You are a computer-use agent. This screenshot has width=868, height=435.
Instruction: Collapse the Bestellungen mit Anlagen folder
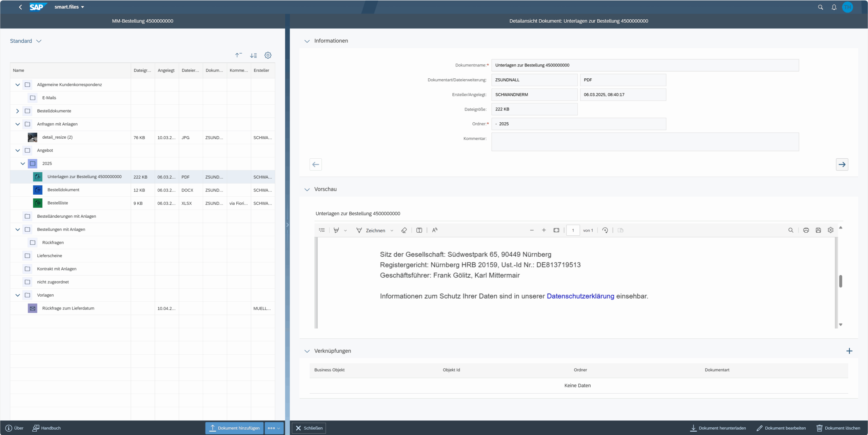click(x=18, y=230)
